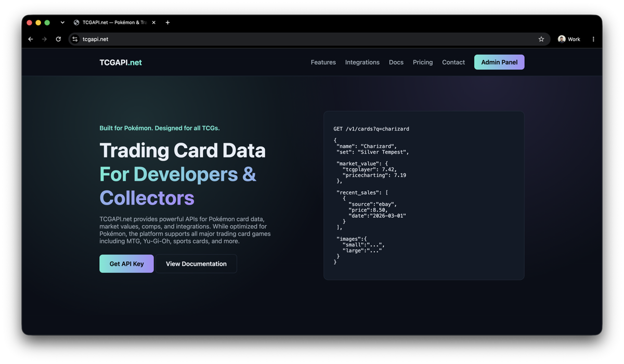Click the TCGAPI.net logo
Image resolution: width=624 pixels, height=364 pixels.
pyautogui.click(x=121, y=62)
